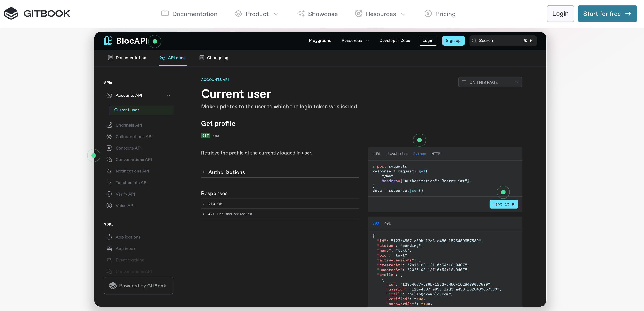Collapse the Accounts API tree chevron
The image size is (644, 311).
[x=169, y=96]
